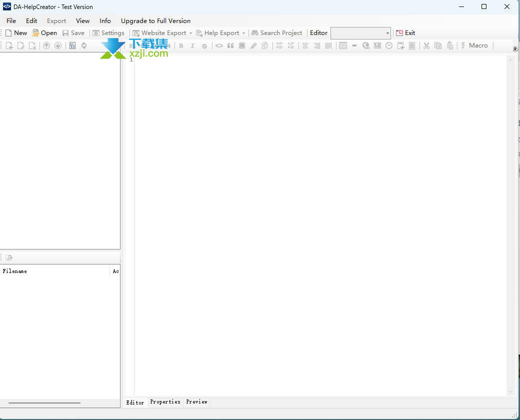Click the scissors Cut icon

[x=426, y=45]
